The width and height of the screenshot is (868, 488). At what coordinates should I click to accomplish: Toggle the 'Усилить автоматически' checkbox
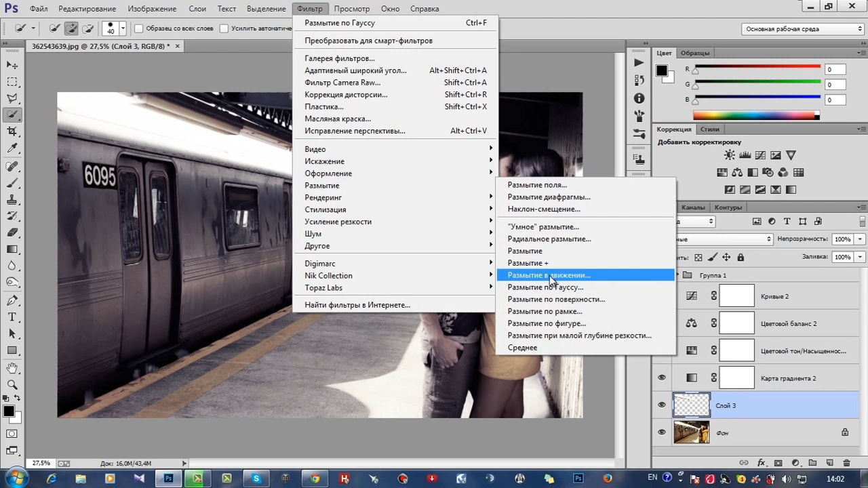(224, 28)
